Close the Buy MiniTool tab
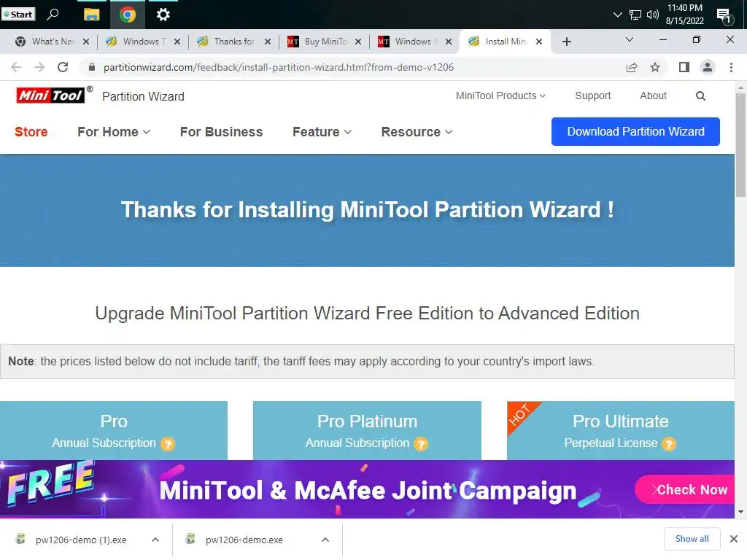 coord(358,42)
